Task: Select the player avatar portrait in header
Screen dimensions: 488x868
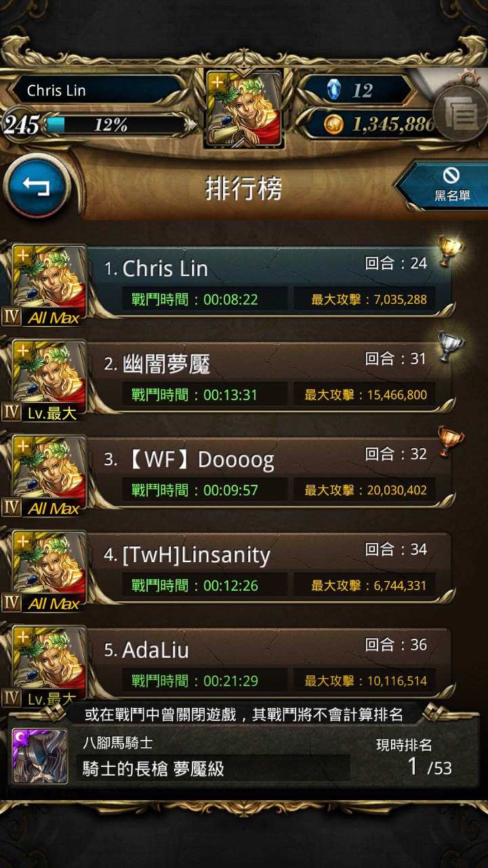Action: point(244,108)
